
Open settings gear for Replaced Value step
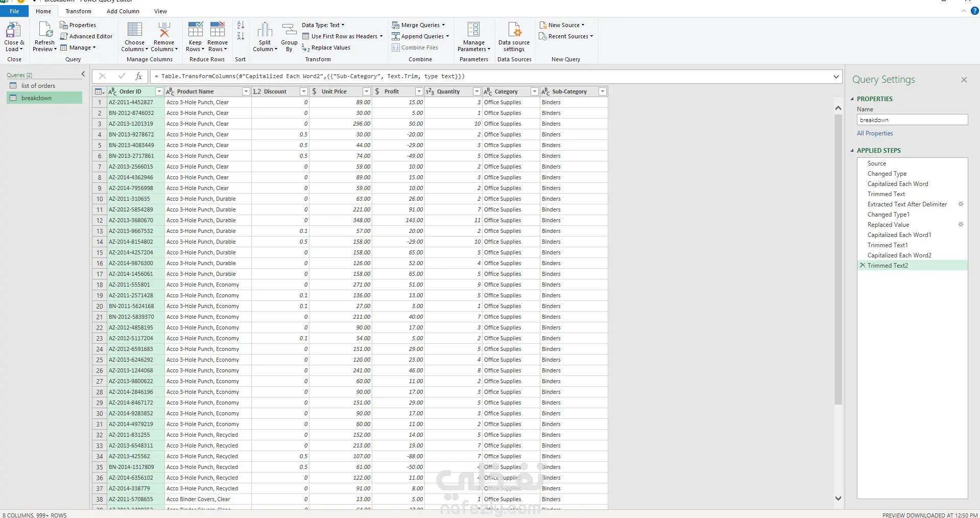coord(961,225)
